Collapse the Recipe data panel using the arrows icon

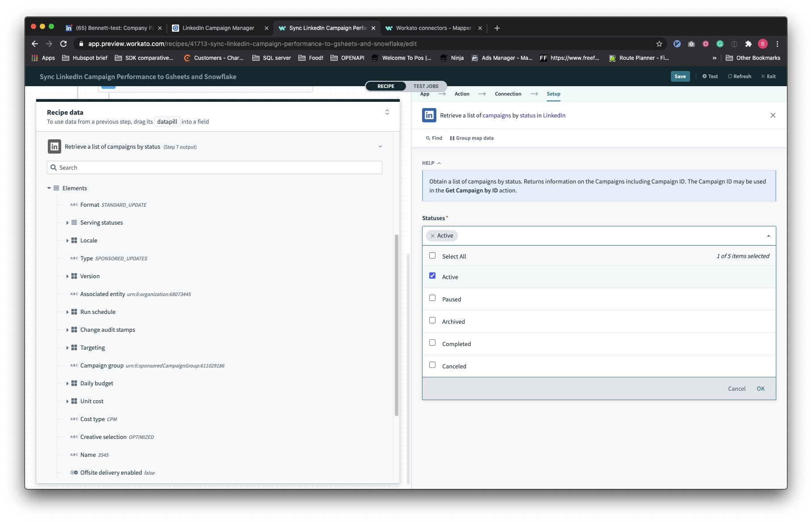(387, 112)
